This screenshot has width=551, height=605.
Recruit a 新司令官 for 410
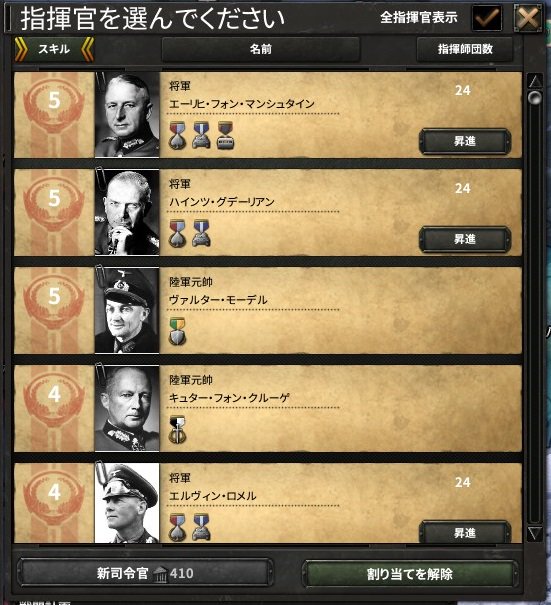tap(145, 573)
